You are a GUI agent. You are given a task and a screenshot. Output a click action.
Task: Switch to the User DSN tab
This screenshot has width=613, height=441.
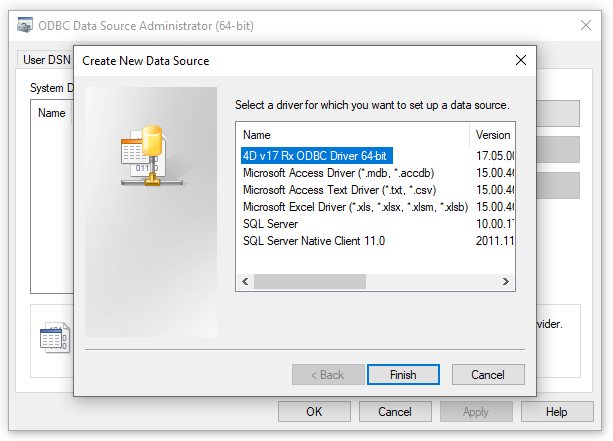coord(45,60)
